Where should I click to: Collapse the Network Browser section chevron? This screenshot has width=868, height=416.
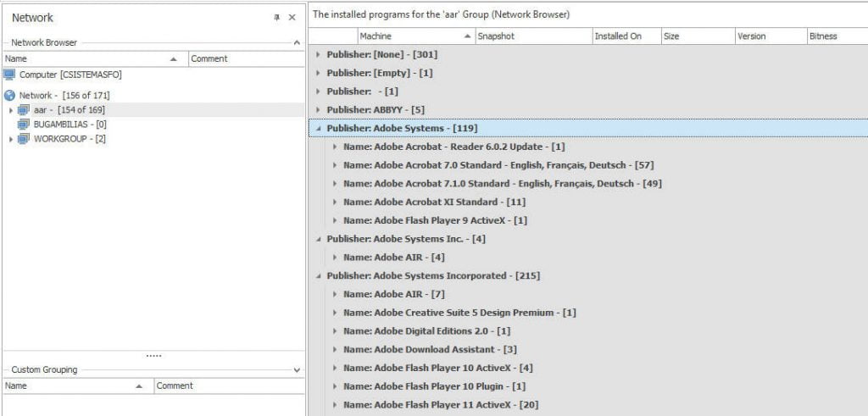pyautogui.click(x=296, y=42)
